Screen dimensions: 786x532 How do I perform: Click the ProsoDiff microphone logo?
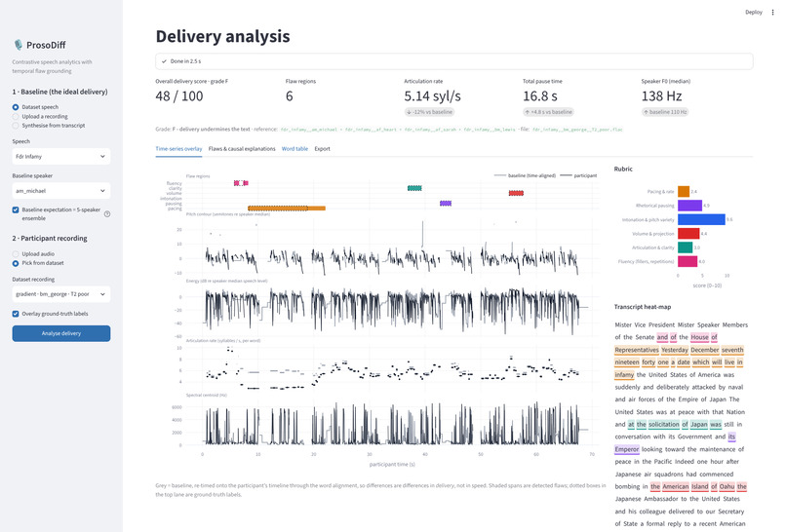[x=19, y=45]
